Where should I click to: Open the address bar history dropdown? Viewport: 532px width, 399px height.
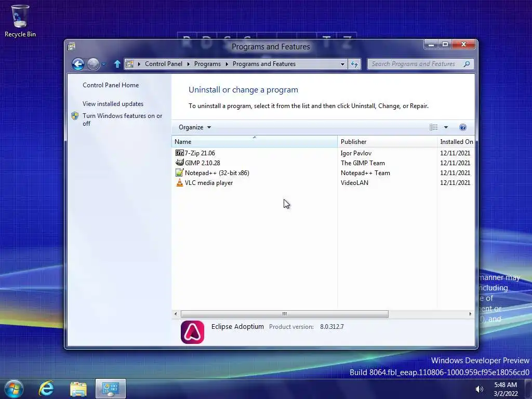point(342,64)
